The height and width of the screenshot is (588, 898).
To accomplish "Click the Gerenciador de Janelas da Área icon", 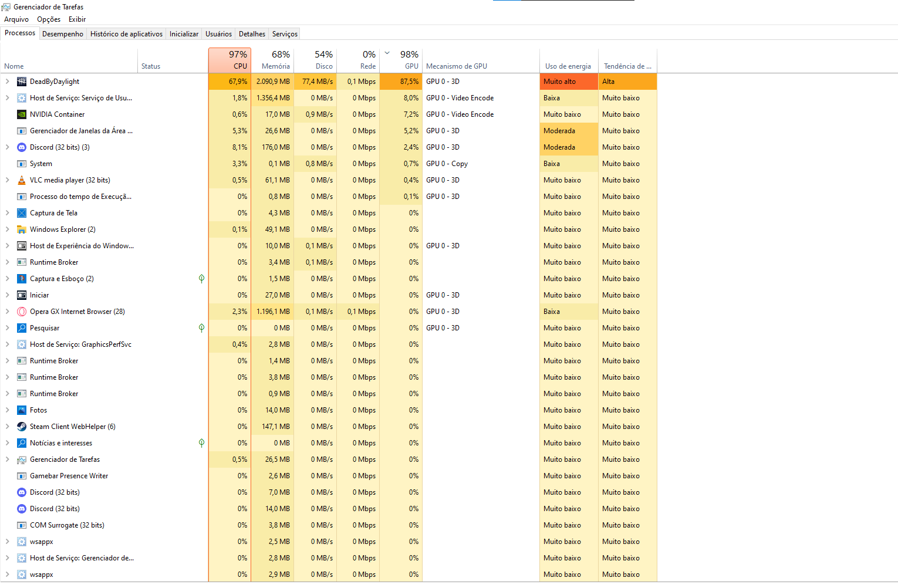I will (22, 131).
